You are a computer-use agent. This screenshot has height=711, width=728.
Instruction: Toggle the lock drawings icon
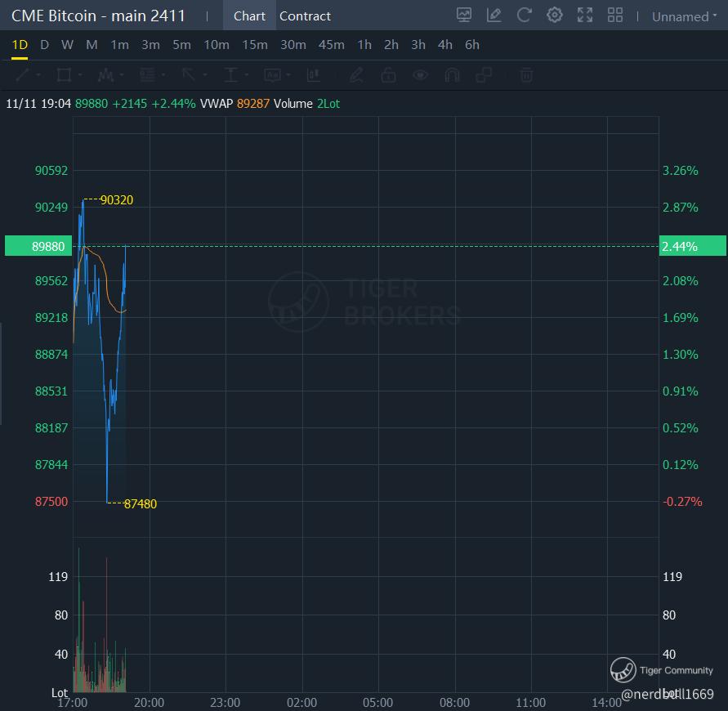coord(388,75)
